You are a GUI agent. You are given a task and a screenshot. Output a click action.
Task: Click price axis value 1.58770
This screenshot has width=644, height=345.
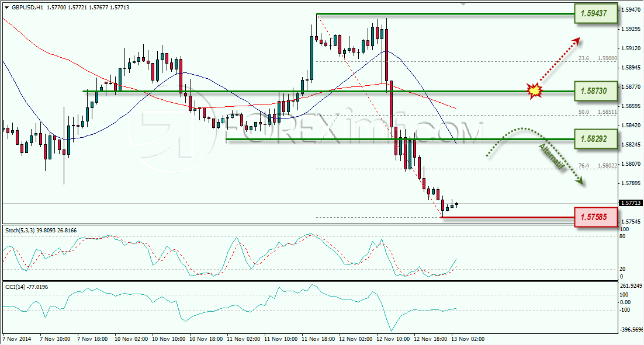[631, 86]
